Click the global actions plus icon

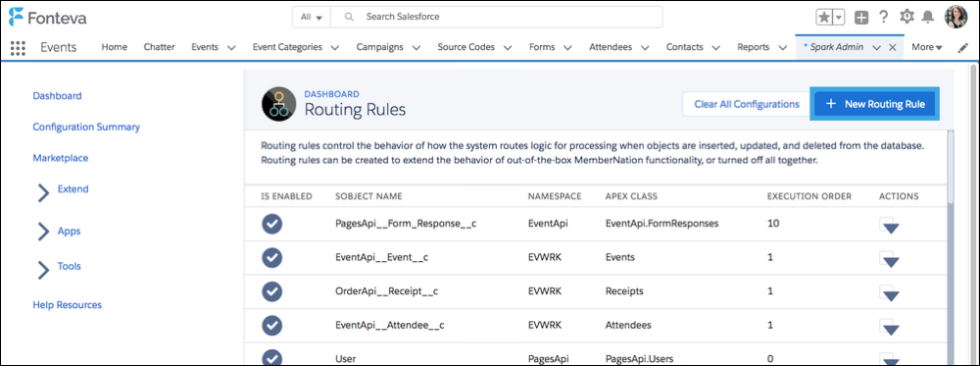pyautogui.click(x=861, y=18)
